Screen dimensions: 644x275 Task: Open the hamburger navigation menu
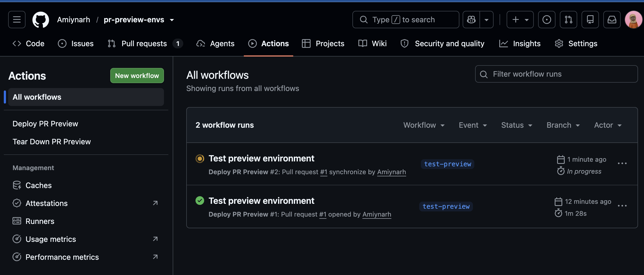click(17, 20)
